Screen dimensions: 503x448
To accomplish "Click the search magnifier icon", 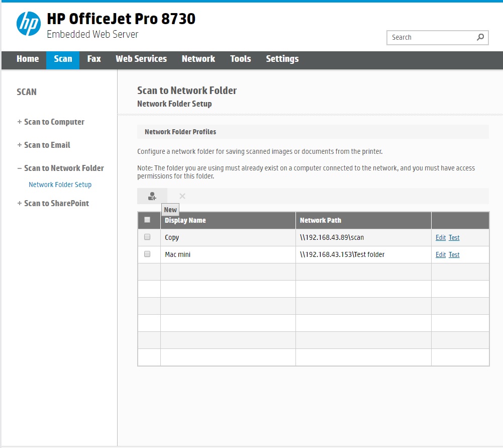I will pyautogui.click(x=480, y=37).
